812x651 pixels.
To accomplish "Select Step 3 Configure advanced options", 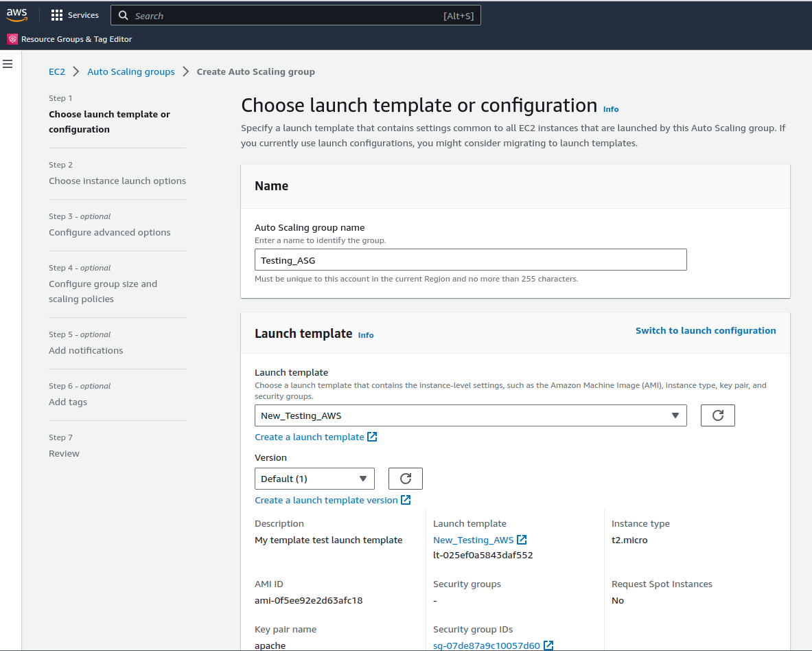I will pos(109,232).
